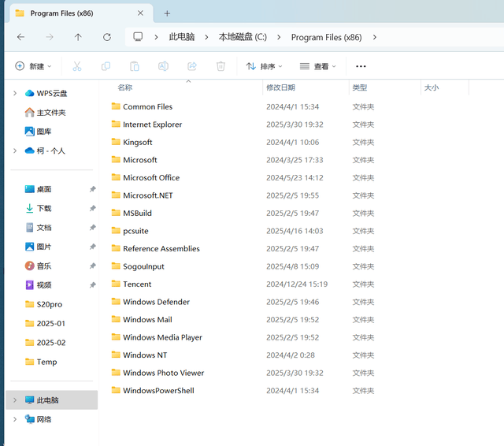Click the Paste clipboard icon
Screen dimensions: 504x446
135,66
